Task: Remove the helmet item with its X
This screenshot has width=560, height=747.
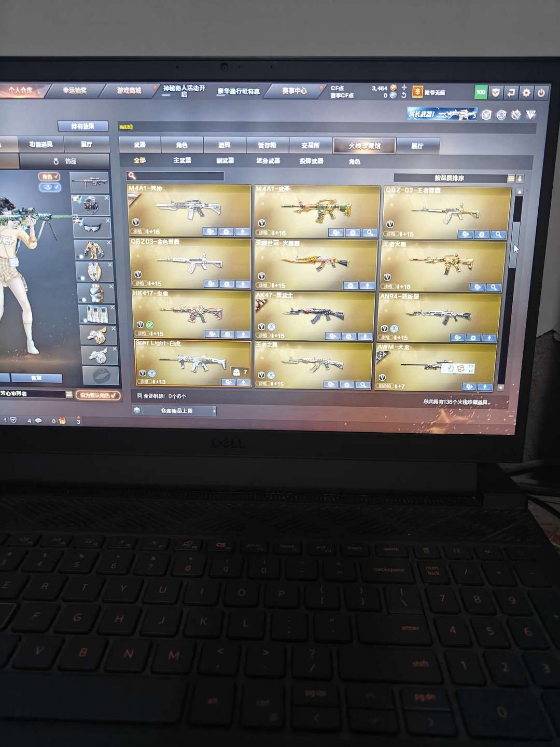Action: (106, 198)
